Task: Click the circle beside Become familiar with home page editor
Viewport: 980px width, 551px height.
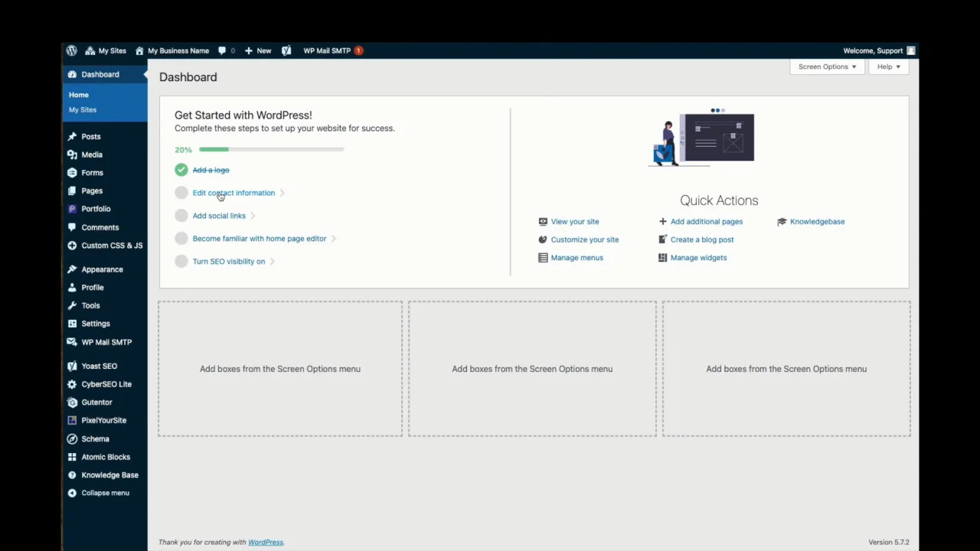Action: [x=181, y=239]
